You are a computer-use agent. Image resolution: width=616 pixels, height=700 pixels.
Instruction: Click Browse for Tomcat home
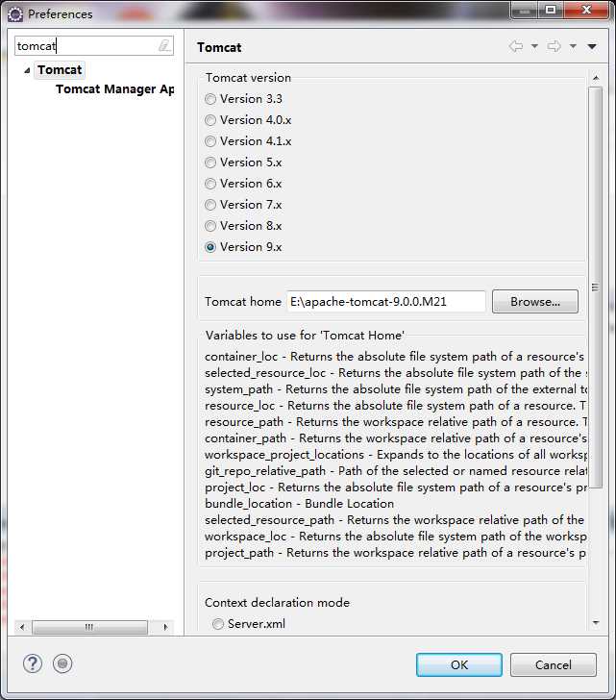[x=535, y=302]
